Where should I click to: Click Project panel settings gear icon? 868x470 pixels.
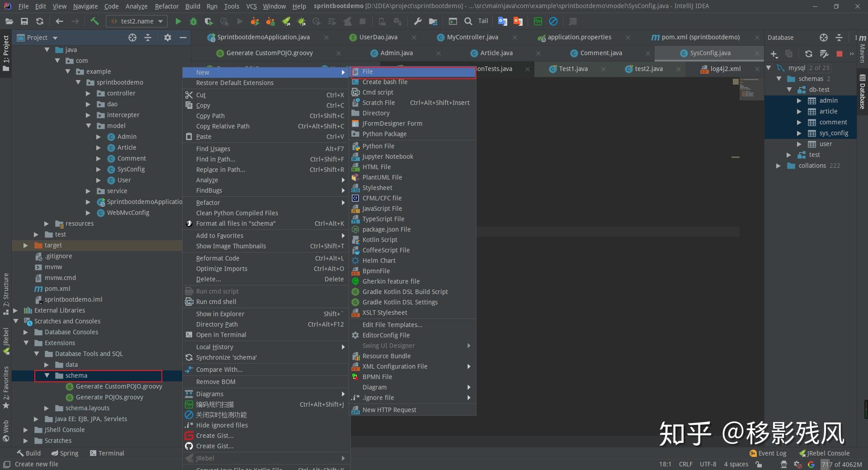pyautogui.click(x=167, y=38)
